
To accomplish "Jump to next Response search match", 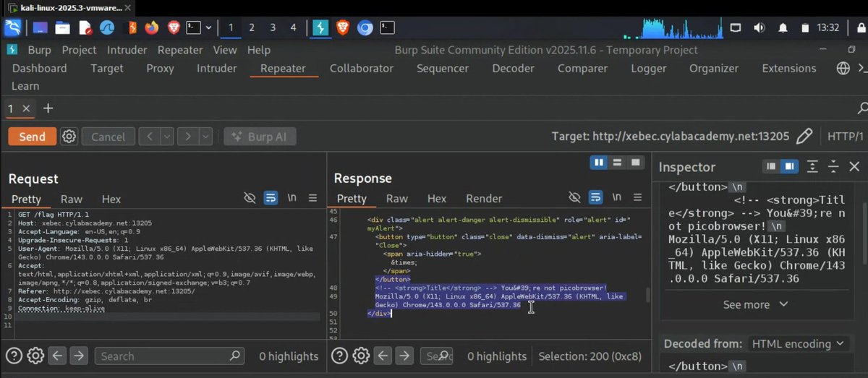I will [x=404, y=356].
